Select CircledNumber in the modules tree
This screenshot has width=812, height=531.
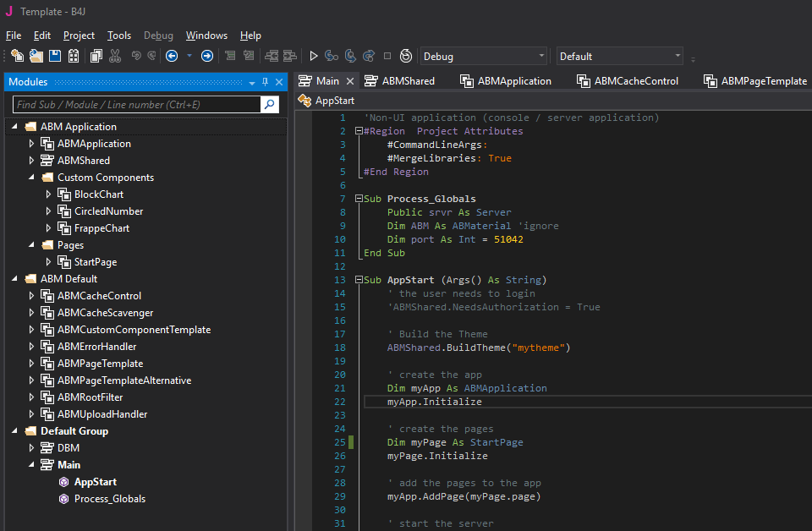pos(109,211)
